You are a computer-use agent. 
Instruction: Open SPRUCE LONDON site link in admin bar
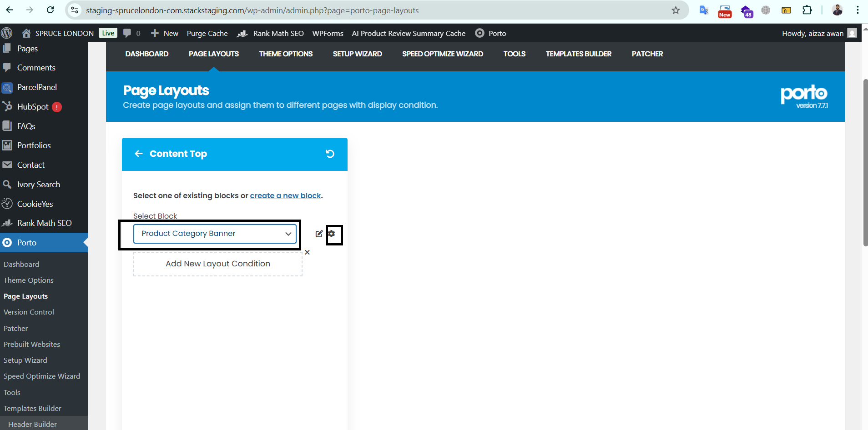pos(58,33)
